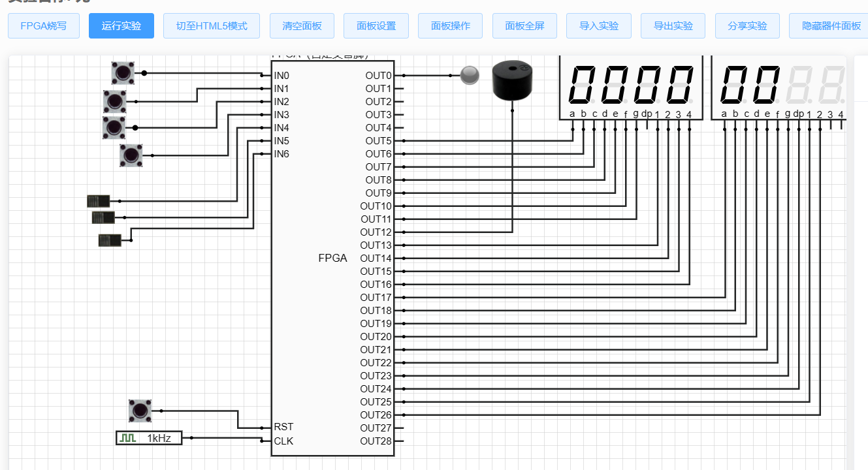868x470 pixels.
Task: Click the push button wired to IN1
Action: 114,102
